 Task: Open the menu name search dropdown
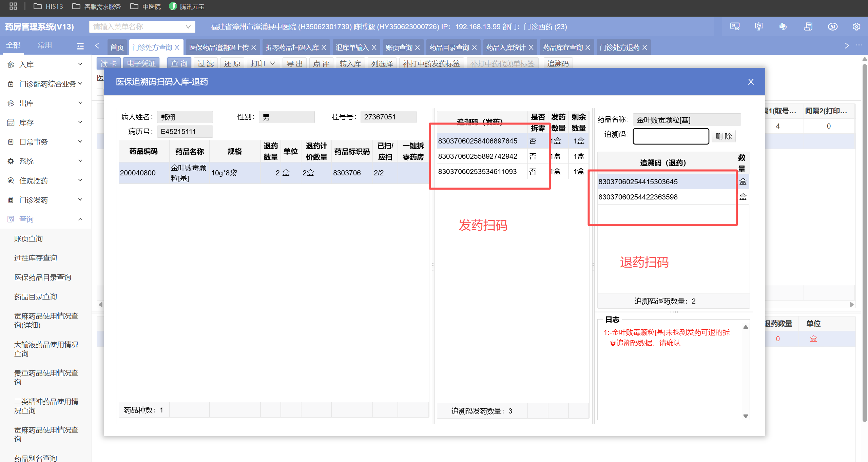point(188,26)
